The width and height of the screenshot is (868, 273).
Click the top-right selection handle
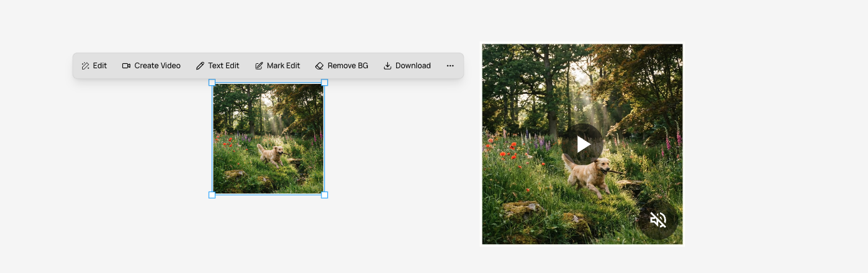(x=325, y=82)
